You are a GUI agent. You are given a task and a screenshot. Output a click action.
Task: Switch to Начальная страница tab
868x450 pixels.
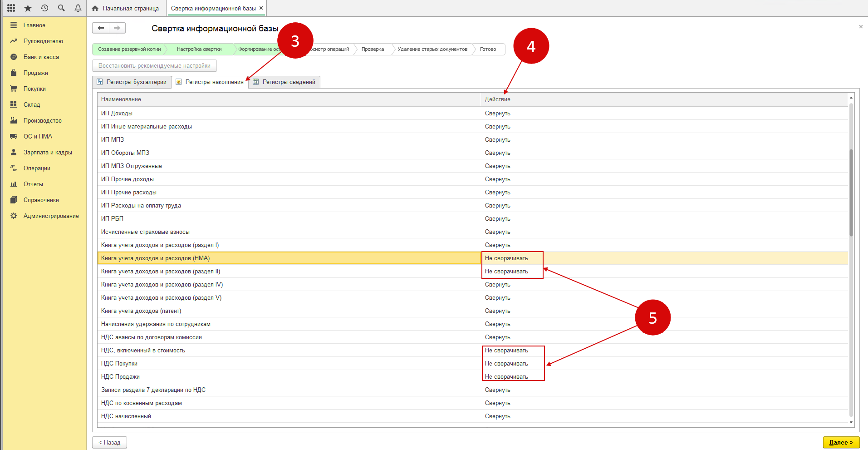[126, 8]
